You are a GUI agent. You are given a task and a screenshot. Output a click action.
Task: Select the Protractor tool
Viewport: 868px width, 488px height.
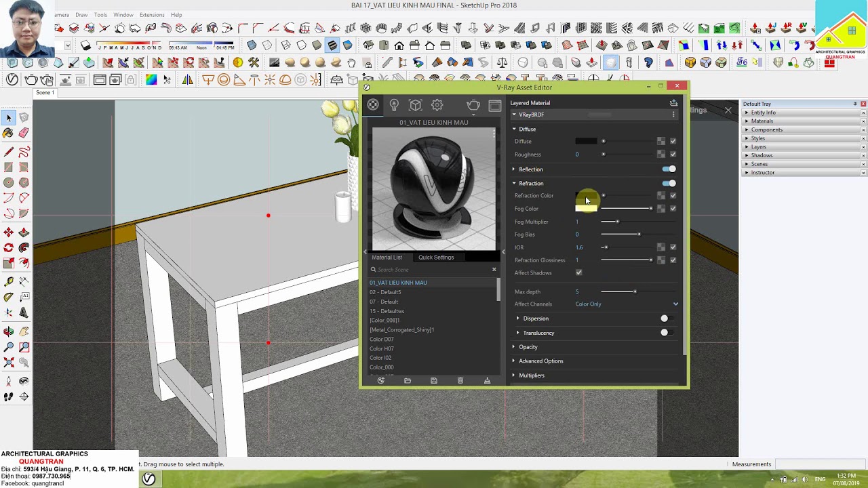9,297
